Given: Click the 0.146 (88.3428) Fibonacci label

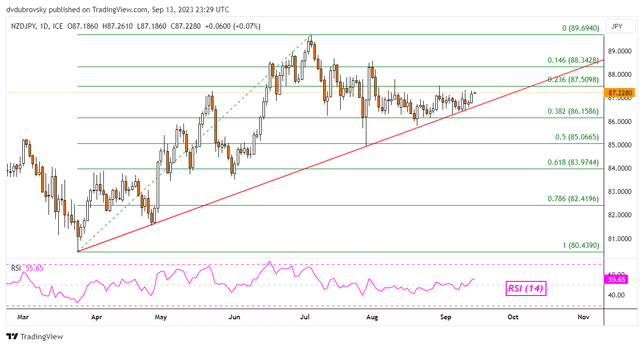Looking at the screenshot, I should pos(573,60).
